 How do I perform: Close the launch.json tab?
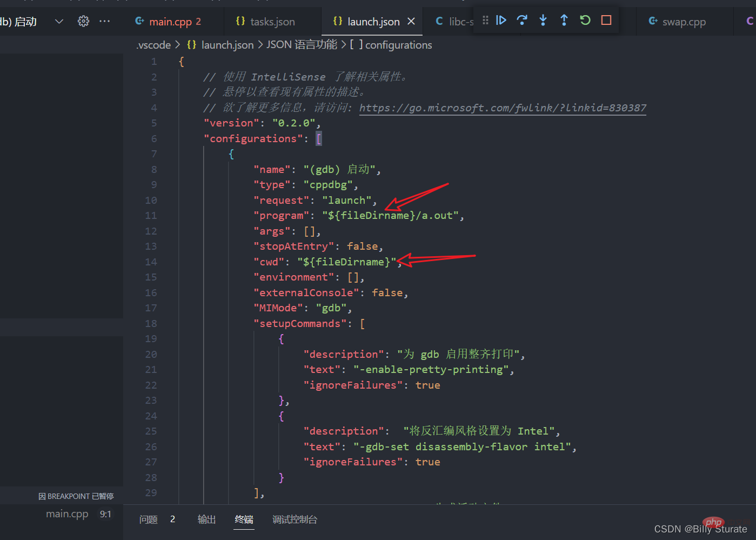(x=411, y=21)
